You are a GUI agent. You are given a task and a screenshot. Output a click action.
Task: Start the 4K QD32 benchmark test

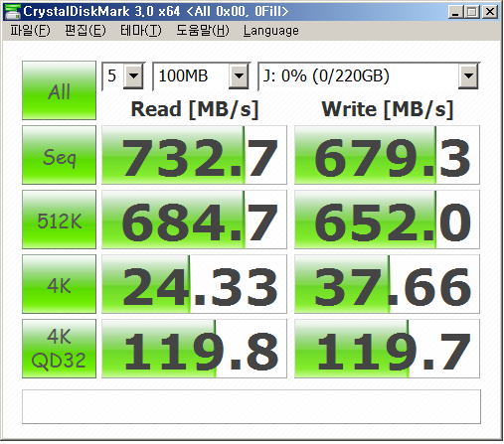pos(59,349)
